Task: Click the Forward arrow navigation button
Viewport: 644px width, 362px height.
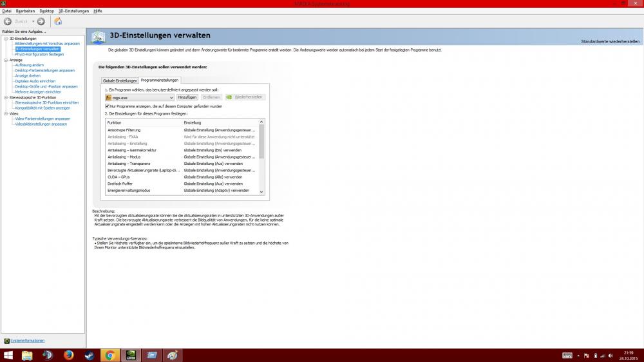Action: tap(41, 21)
